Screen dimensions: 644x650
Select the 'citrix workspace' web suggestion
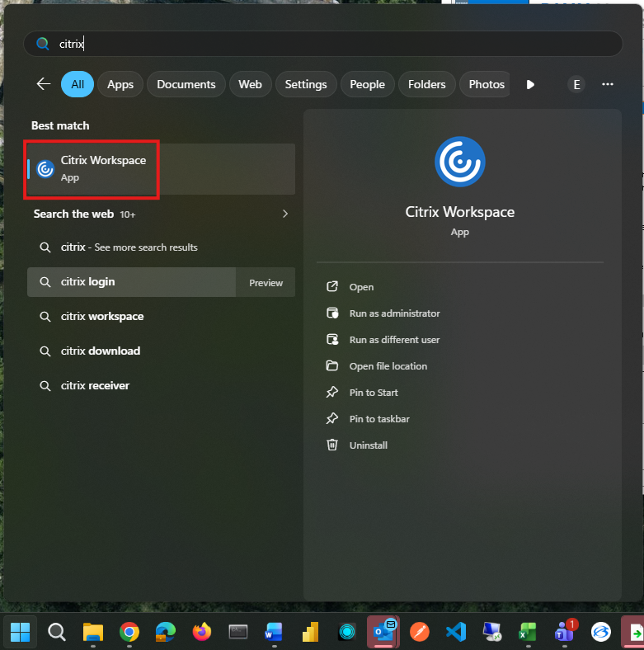[x=161, y=317]
